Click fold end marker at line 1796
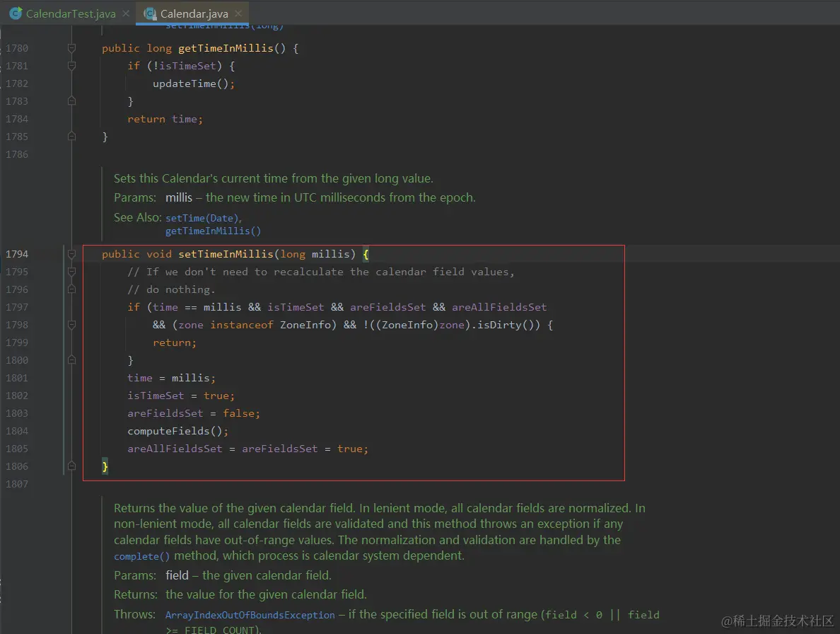This screenshot has width=840, height=634. 72,289
